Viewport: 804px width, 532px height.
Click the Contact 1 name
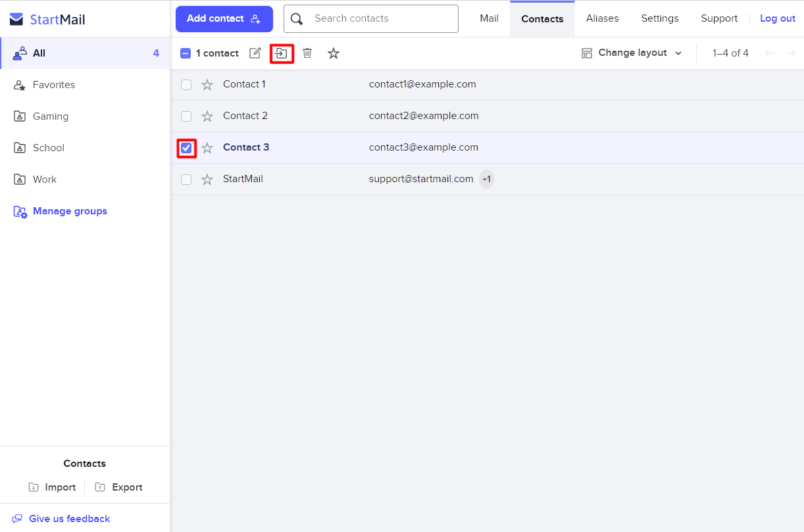pyautogui.click(x=244, y=84)
